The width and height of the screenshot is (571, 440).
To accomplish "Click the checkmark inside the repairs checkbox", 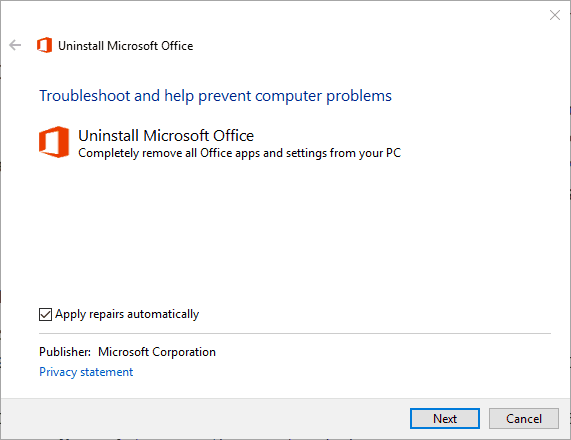I will pyautogui.click(x=46, y=314).
